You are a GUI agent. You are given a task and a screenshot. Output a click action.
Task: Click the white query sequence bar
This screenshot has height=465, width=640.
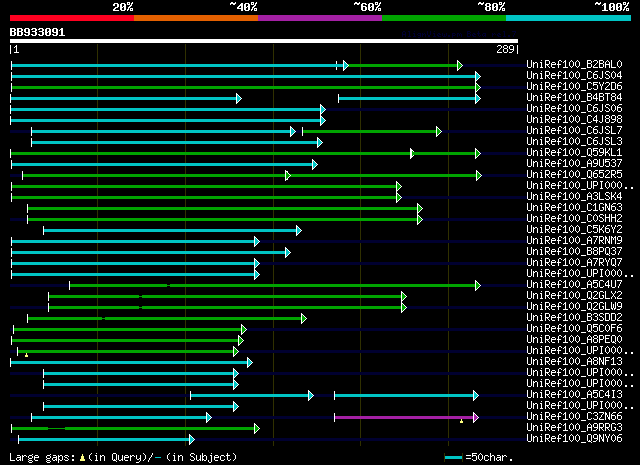264,41
